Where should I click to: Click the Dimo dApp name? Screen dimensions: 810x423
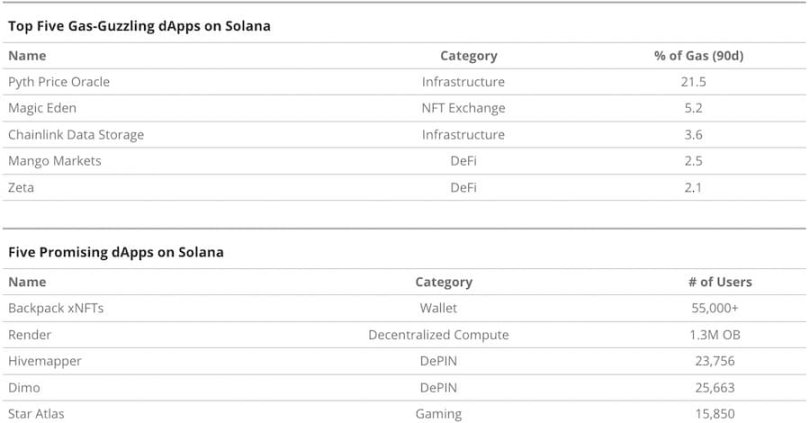(24, 387)
